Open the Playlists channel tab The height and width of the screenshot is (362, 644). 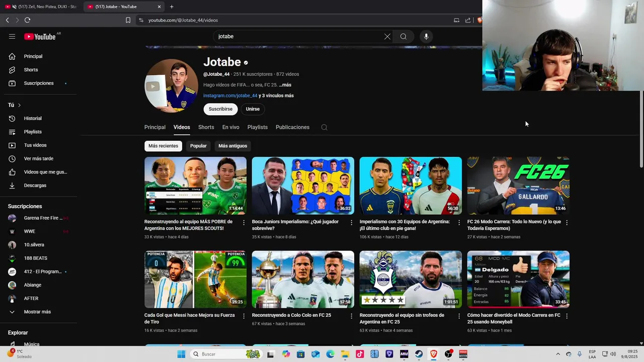click(258, 127)
